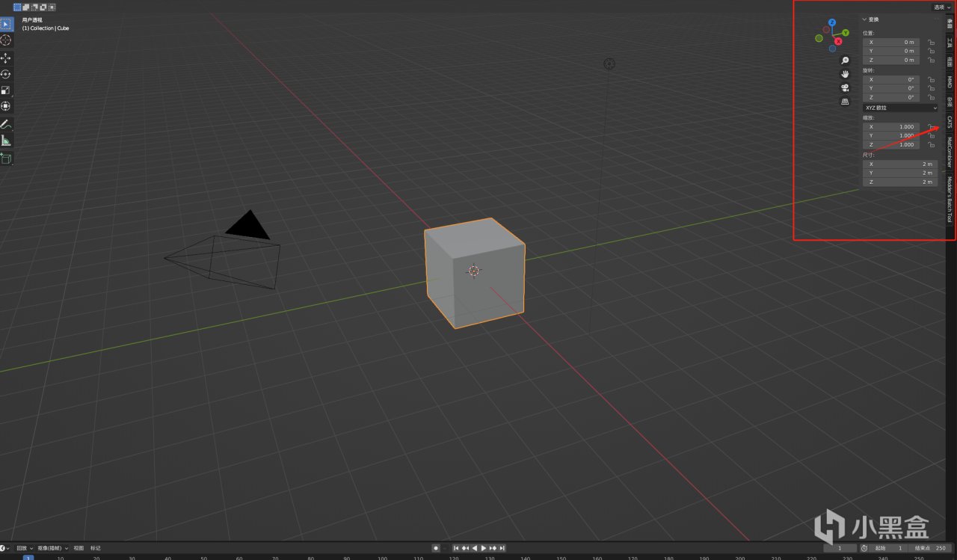Image resolution: width=957 pixels, height=560 pixels.
Task: Open the 抠像(插帧) keying dropdown
Action: (52, 548)
